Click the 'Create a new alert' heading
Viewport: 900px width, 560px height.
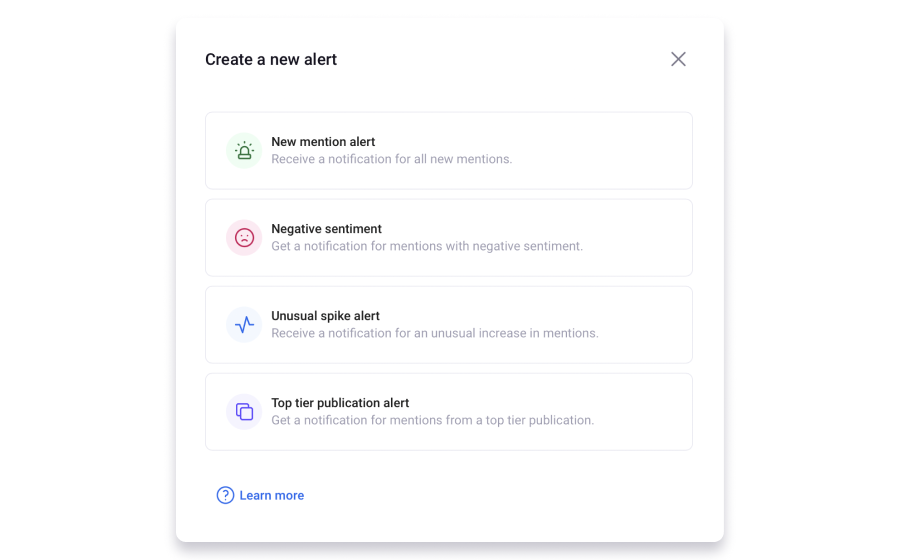(271, 60)
